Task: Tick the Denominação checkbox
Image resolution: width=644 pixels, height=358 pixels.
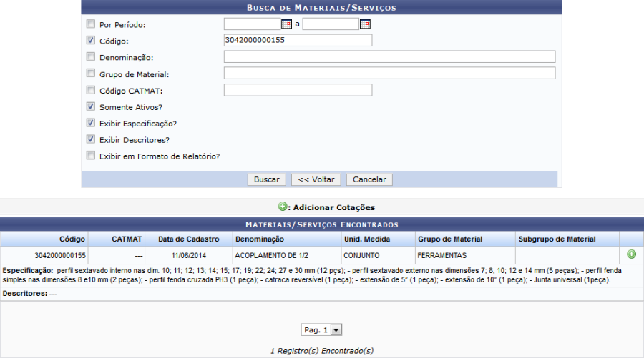Action: (x=91, y=57)
